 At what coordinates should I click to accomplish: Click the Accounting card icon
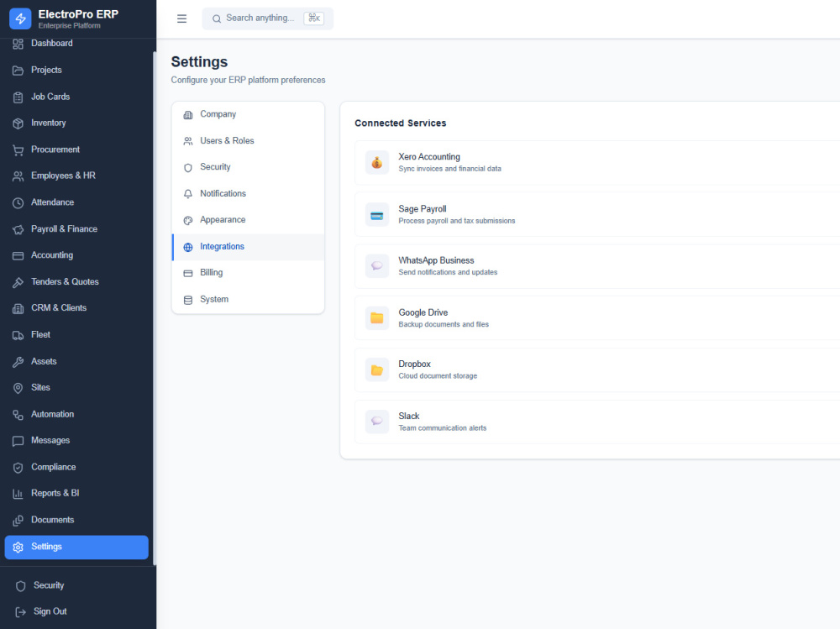click(18, 256)
